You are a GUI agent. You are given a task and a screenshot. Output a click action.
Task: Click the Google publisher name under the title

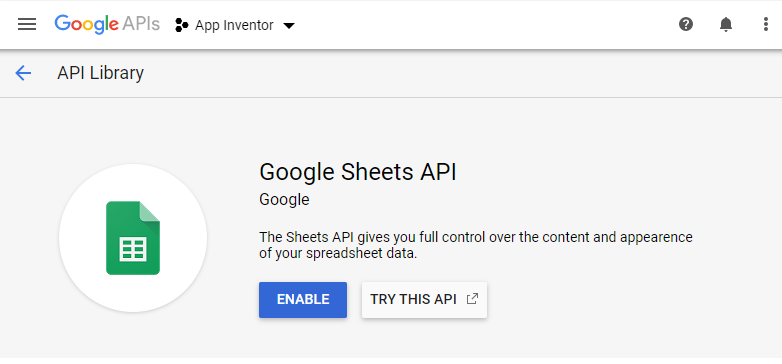coord(284,199)
